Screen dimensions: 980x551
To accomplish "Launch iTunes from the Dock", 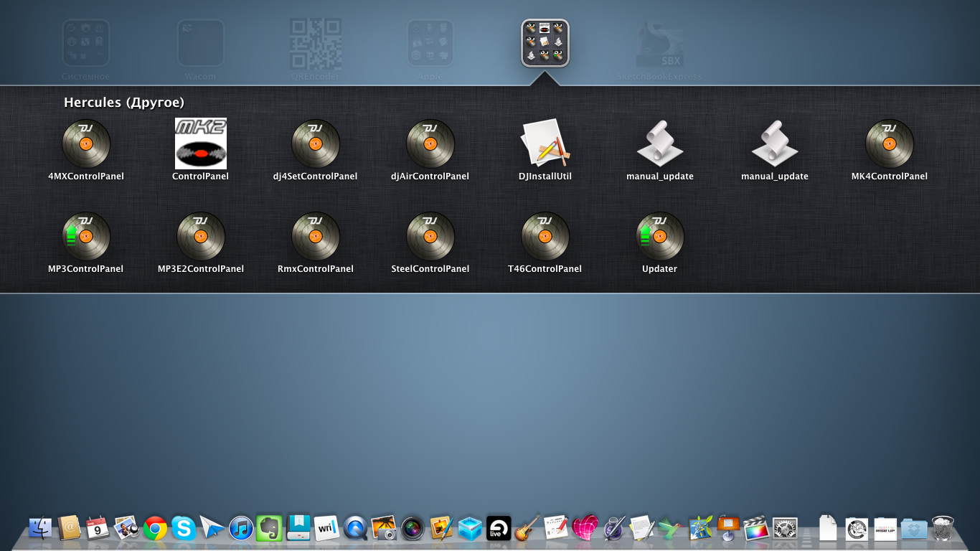I will [x=241, y=529].
